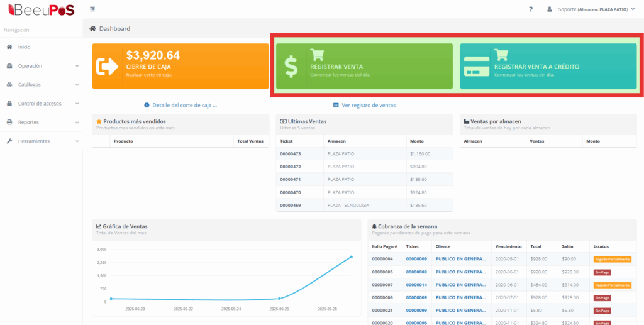
Task: Click the cart icon above REGISTRAR VENTA
Action: pos(317,55)
